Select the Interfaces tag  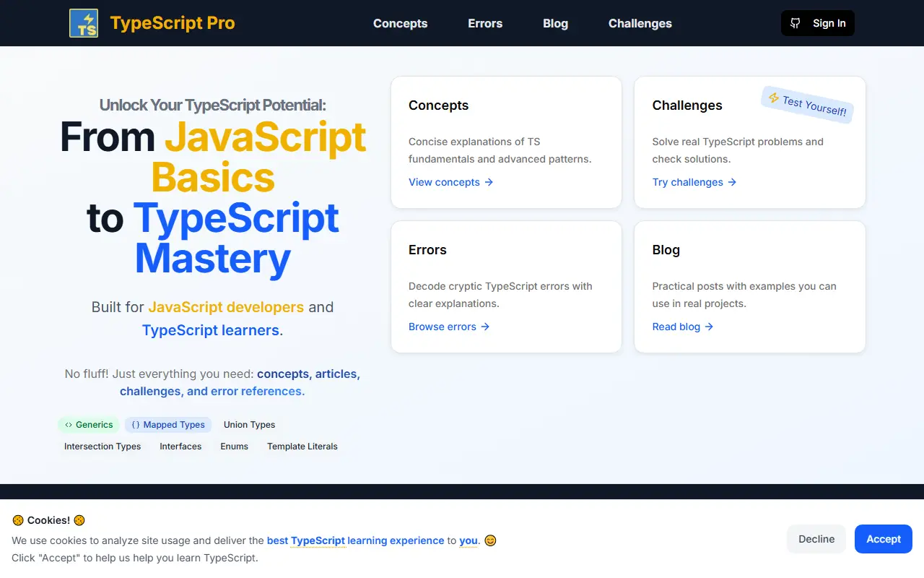click(x=180, y=447)
